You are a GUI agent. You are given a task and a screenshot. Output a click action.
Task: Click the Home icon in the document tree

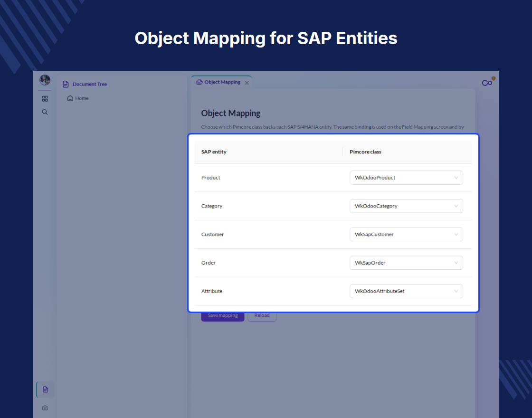point(70,98)
